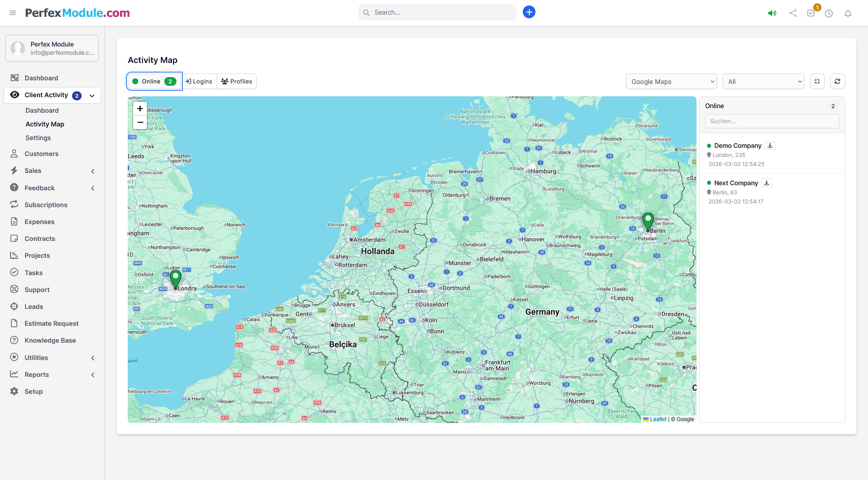
Task: Open Settings under Client Activity
Action: click(x=38, y=138)
